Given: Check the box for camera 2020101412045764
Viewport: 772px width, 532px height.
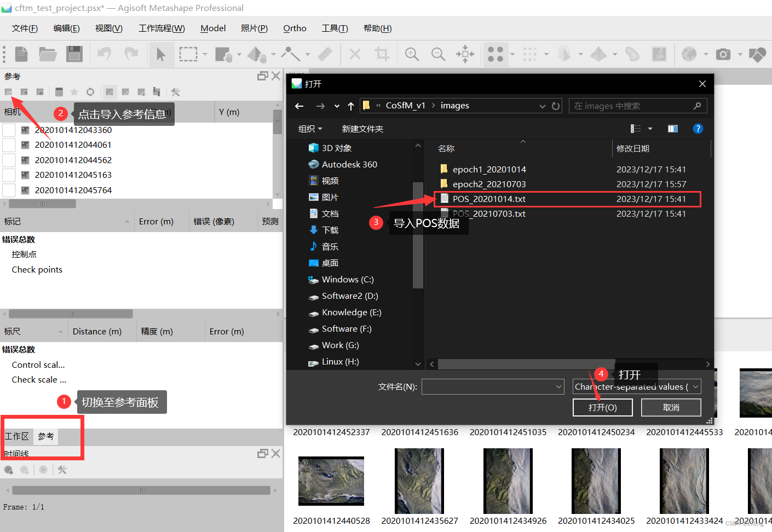Looking at the screenshot, I should tap(9, 190).
